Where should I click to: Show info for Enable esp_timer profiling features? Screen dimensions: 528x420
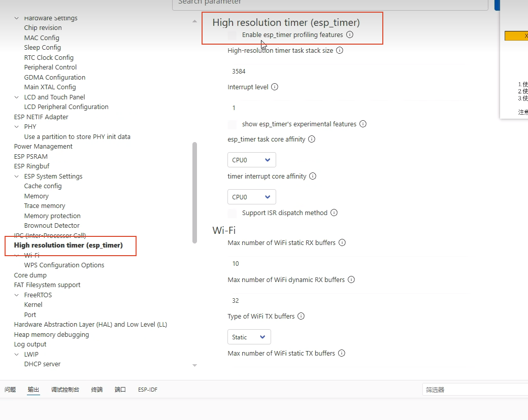350,34
